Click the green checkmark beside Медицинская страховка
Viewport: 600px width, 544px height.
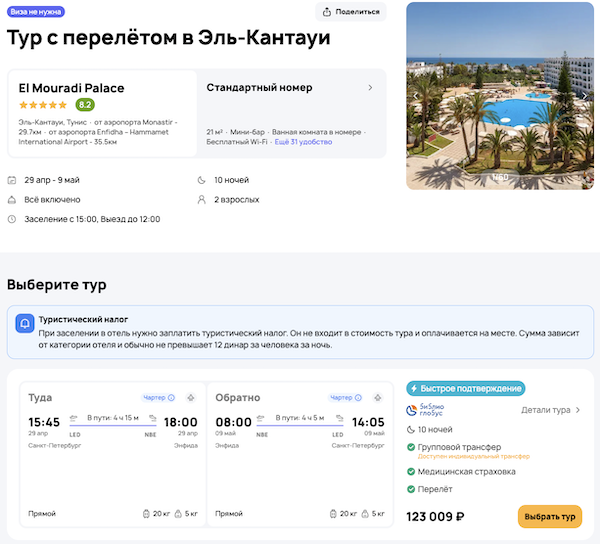coord(410,471)
